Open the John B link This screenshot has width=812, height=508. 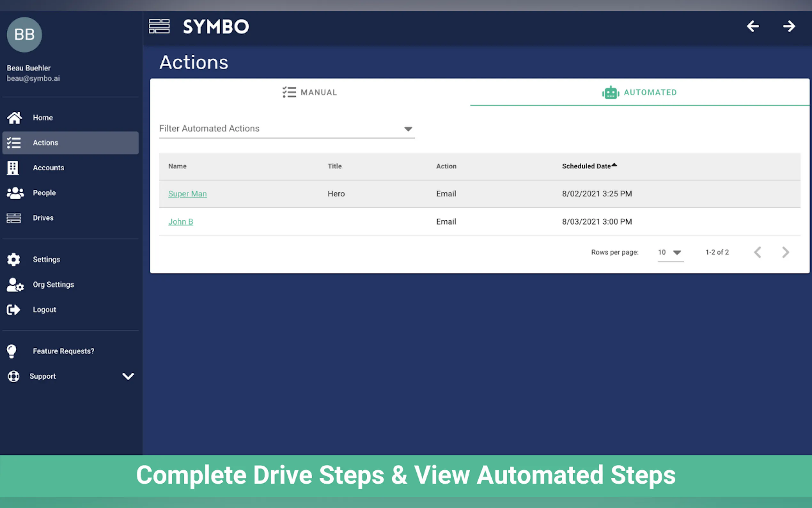pos(181,222)
